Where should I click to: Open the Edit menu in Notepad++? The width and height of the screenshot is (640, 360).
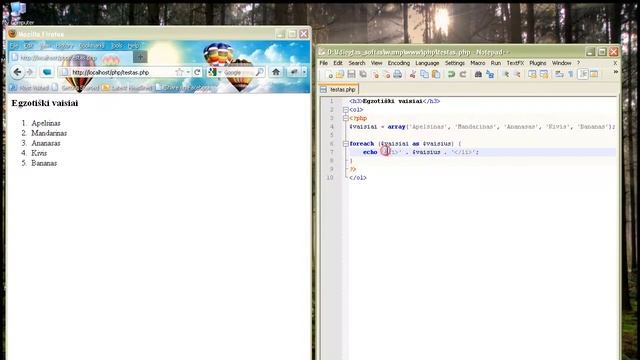coord(338,63)
